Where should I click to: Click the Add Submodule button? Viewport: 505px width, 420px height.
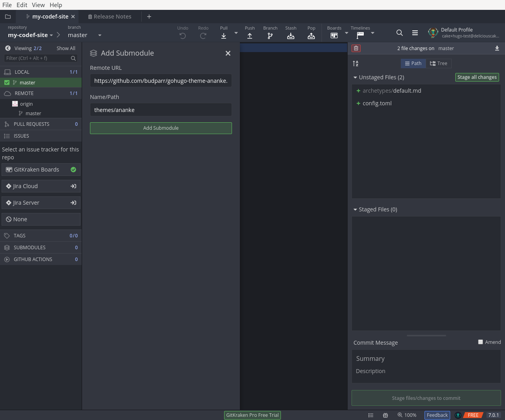[161, 128]
